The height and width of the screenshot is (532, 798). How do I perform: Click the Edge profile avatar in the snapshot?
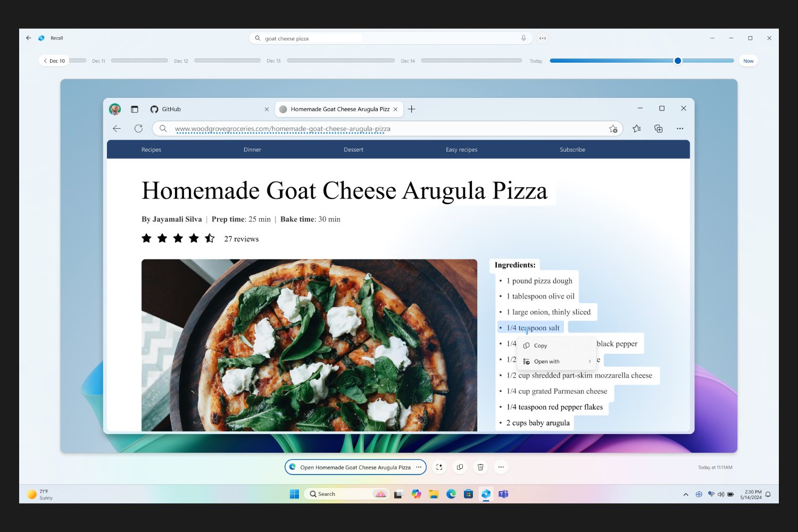(115, 109)
